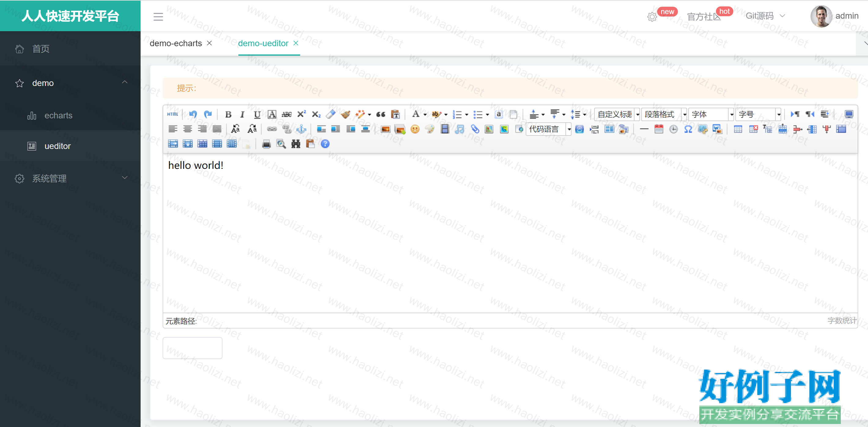Image resolution: width=868 pixels, height=427 pixels.
Task: Click the empty button below the editor
Action: pos(193,348)
